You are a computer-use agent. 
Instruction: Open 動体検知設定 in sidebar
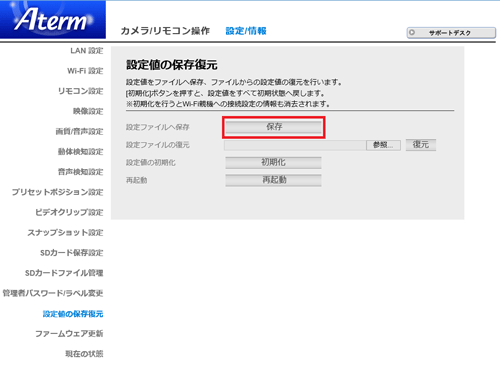coord(80,152)
